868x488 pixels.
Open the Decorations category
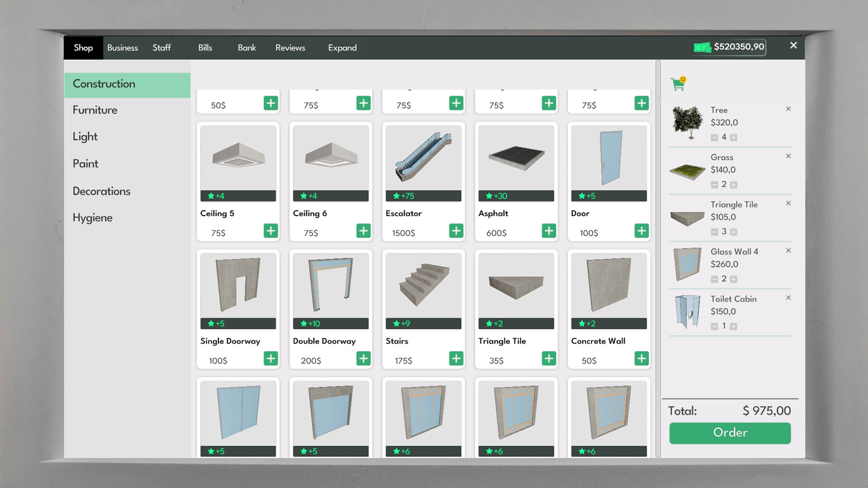click(x=102, y=191)
